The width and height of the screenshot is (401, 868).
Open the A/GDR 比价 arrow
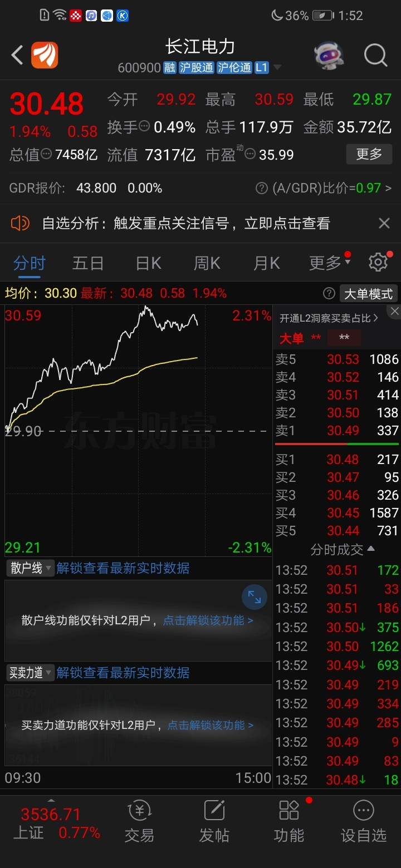coord(388,188)
